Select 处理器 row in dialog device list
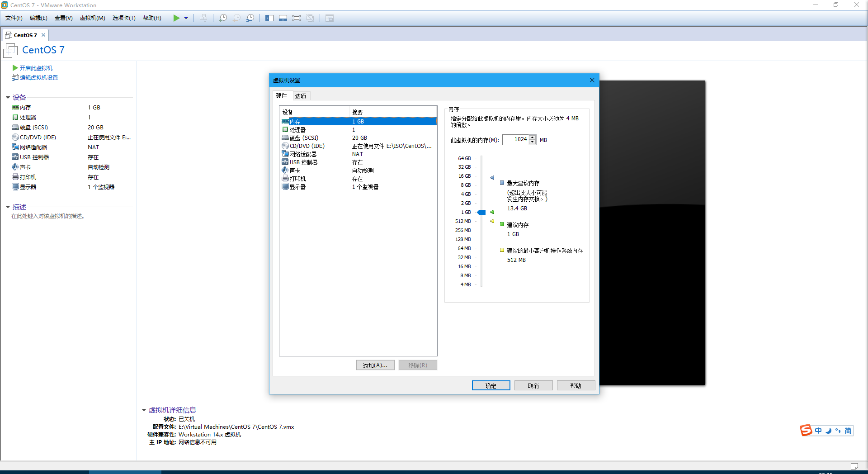Screen dimensions: 868x474 [359, 129]
